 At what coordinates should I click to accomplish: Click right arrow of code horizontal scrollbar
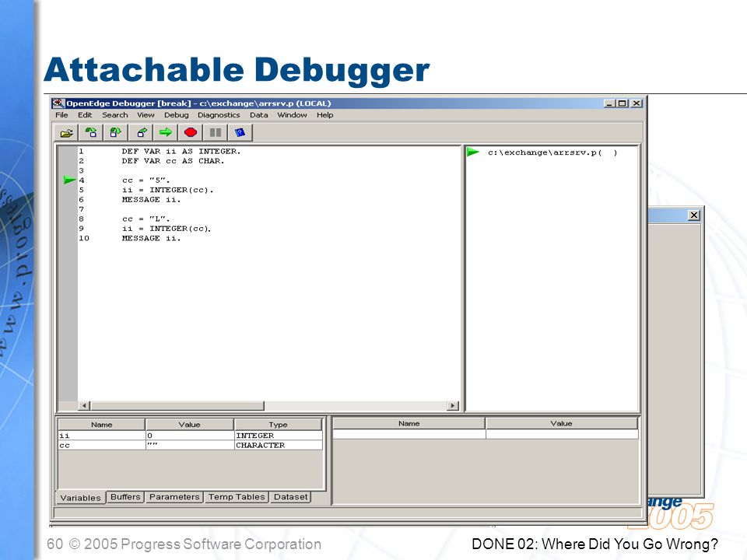453,406
